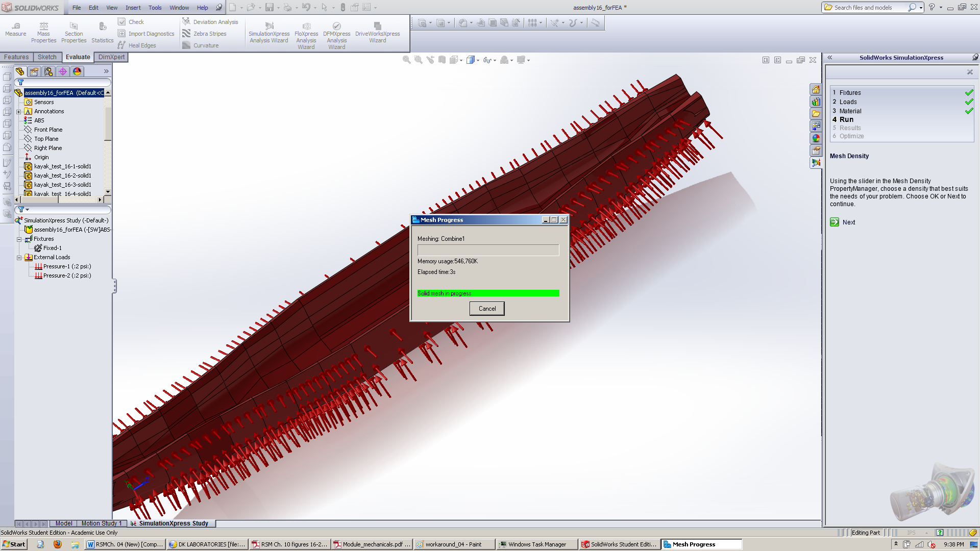Launch FloXpress Analysis Wizard
980x551 pixels.
pos(306,36)
